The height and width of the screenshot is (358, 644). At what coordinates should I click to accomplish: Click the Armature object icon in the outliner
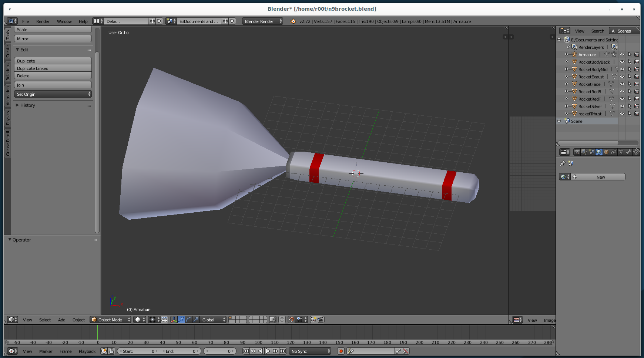pyautogui.click(x=574, y=54)
